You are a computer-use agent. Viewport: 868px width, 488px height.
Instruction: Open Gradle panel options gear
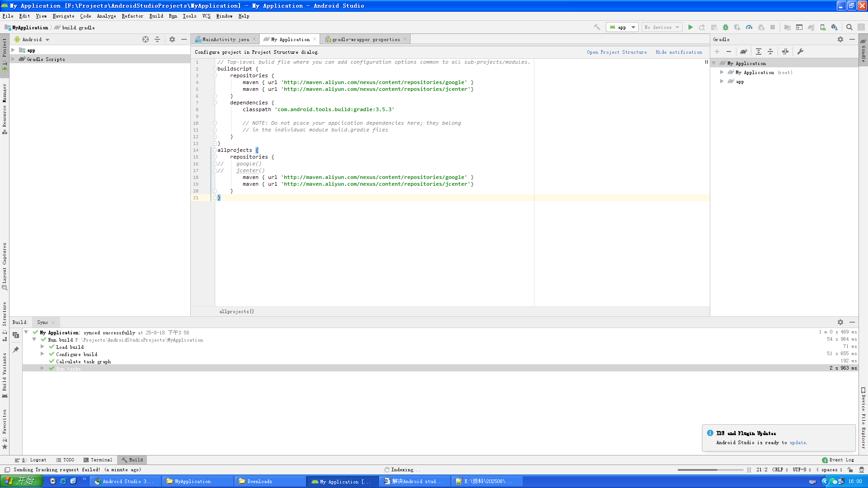tap(840, 39)
